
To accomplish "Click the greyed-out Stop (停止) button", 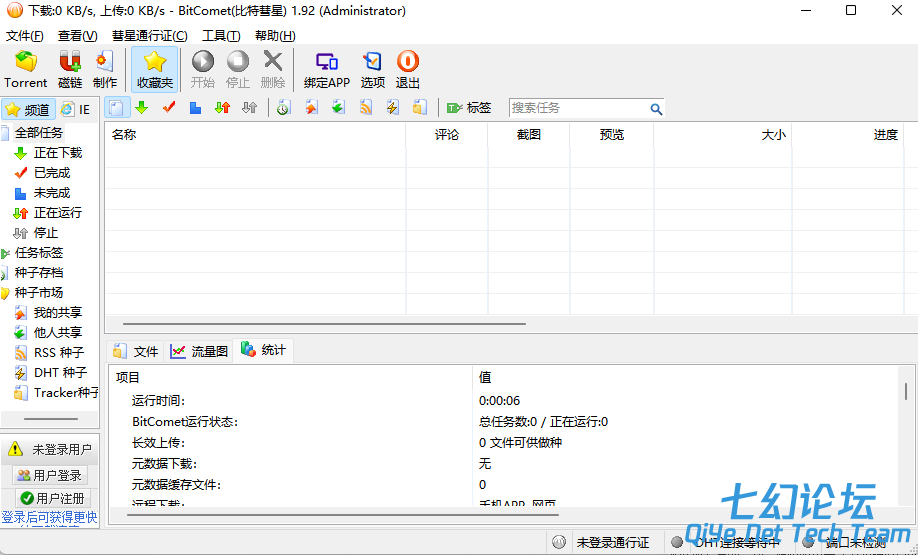I will point(238,70).
